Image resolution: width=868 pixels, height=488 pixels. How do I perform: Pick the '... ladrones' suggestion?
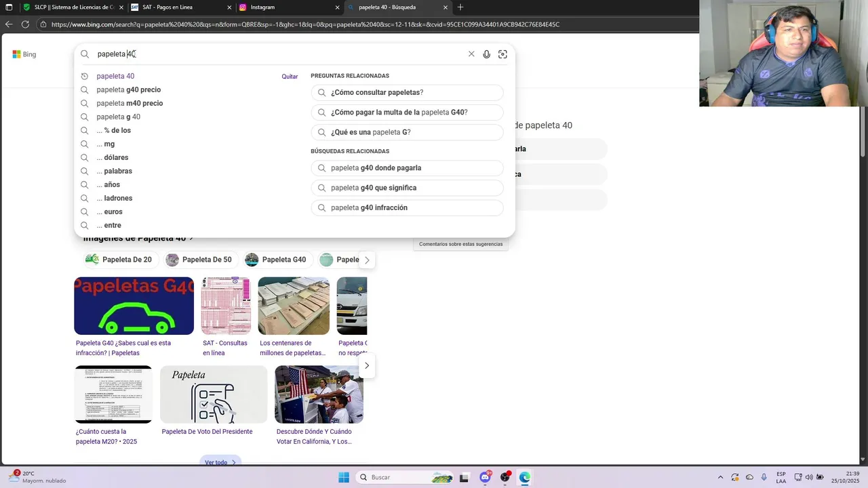[x=114, y=198]
